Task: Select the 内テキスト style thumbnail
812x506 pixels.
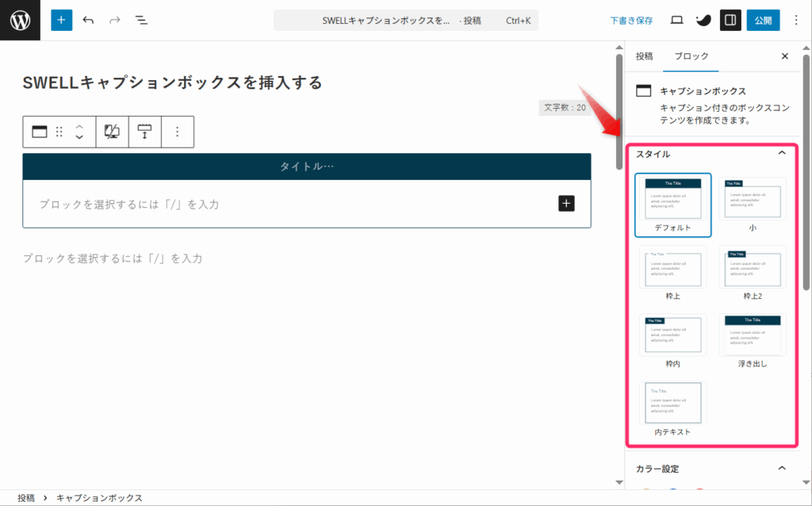Action: click(672, 408)
